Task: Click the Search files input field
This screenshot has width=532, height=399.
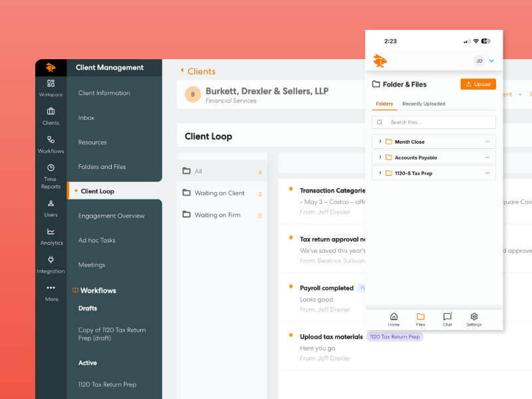Action: tap(434, 122)
